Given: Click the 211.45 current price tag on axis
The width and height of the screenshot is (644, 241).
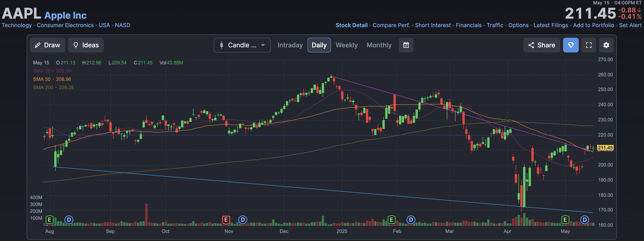Looking at the screenshot, I should tap(605, 148).
